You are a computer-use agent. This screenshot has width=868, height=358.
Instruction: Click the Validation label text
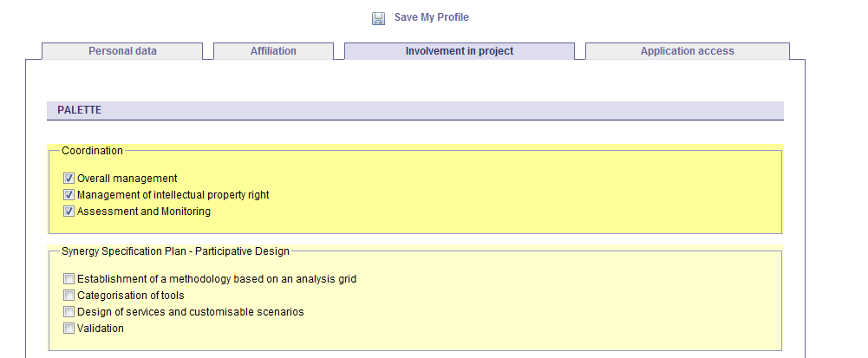[101, 329]
